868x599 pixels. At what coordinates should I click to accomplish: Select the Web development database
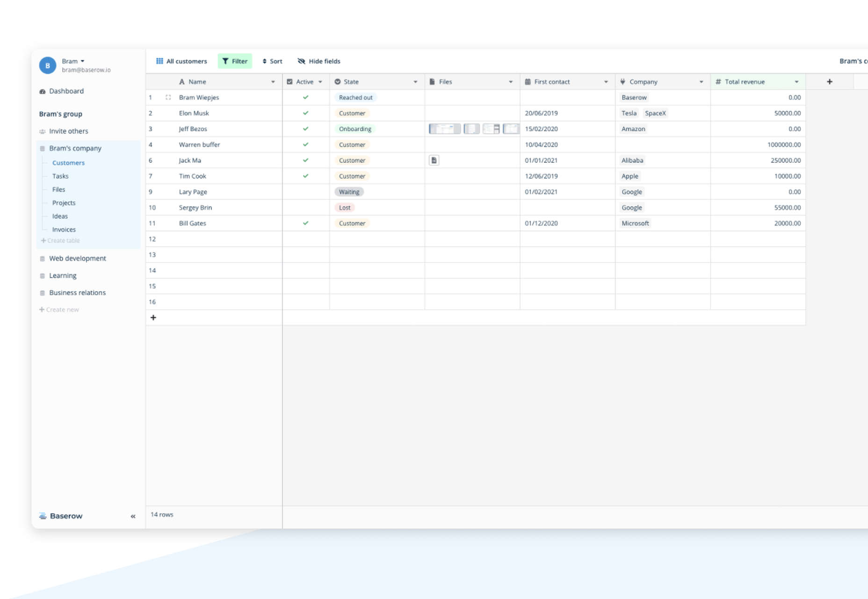click(x=78, y=258)
